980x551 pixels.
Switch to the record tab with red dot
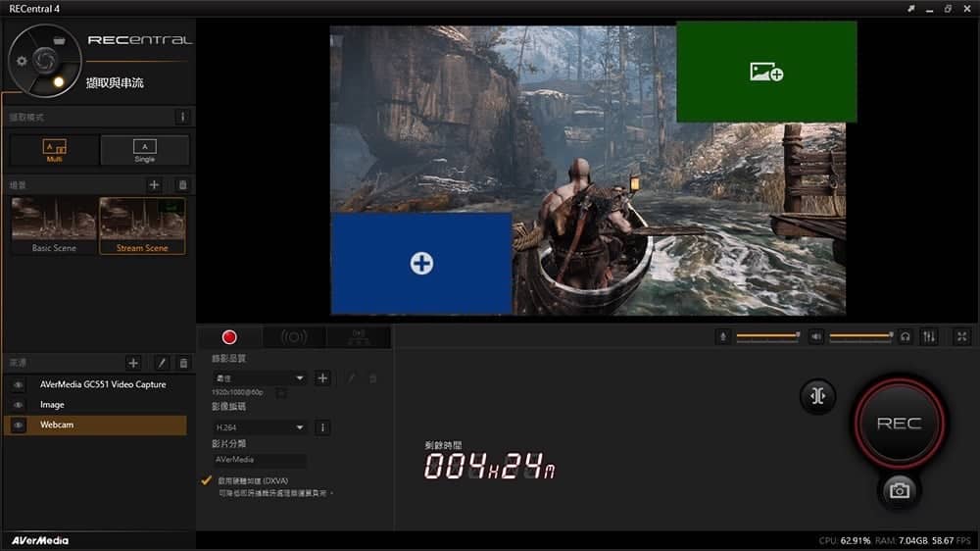[229, 337]
